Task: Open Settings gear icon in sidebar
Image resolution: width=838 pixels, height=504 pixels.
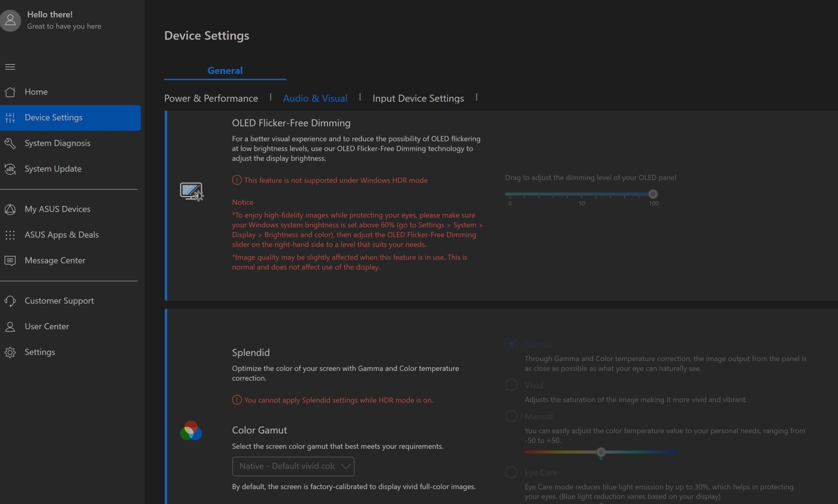Action: click(x=10, y=352)
